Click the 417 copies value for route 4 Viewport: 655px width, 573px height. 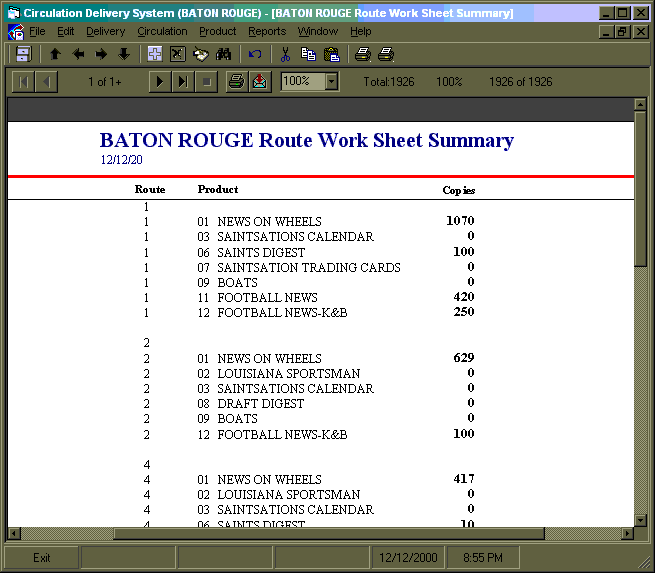464,479
